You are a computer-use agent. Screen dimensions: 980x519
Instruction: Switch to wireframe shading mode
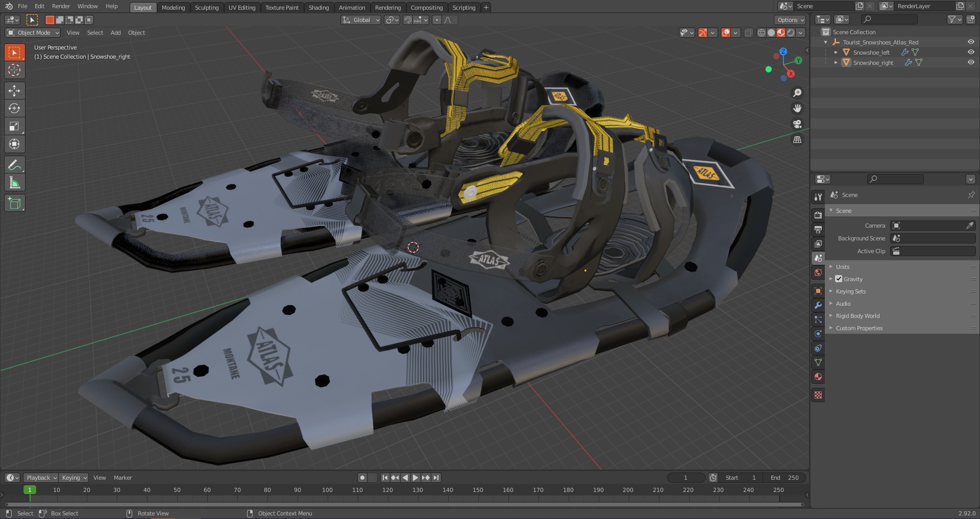tap(762, 33)
